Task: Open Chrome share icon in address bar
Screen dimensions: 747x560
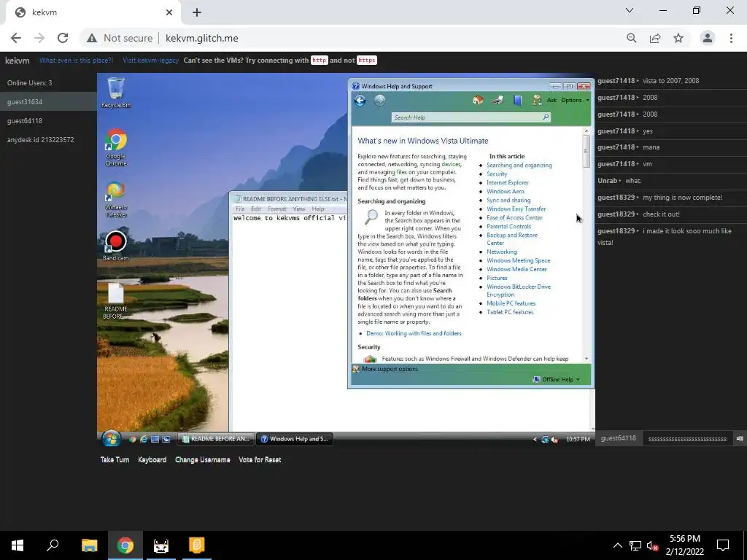Action: [655, 38]
